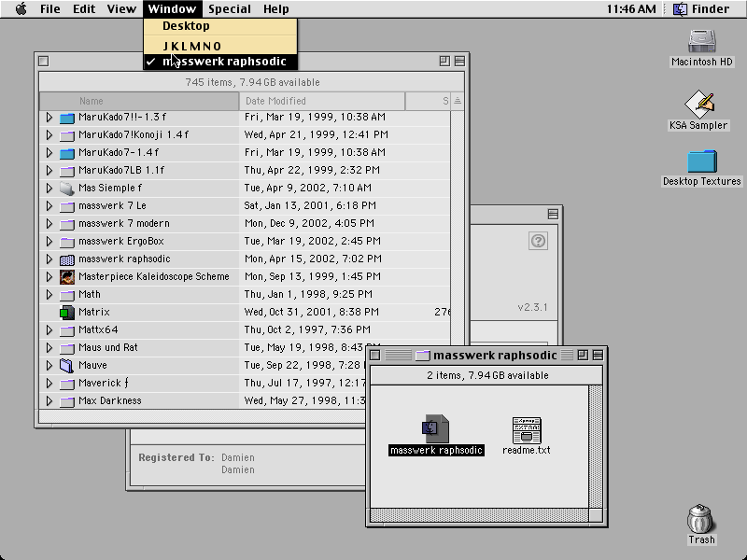
Task: Select the MaruKado7LB 1.1f folder icon
Action: tap(67, 171)
